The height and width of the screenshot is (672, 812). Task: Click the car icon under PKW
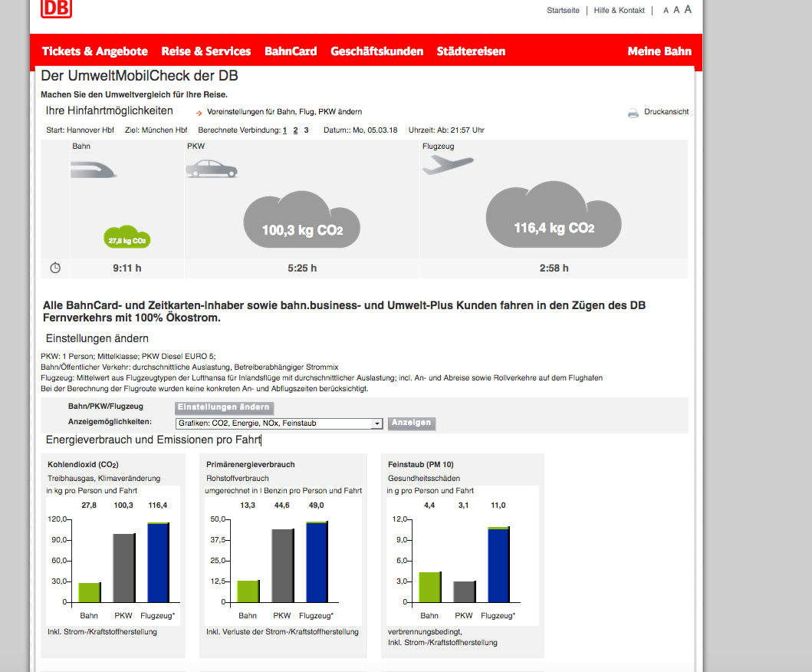(x=212, y=169)
